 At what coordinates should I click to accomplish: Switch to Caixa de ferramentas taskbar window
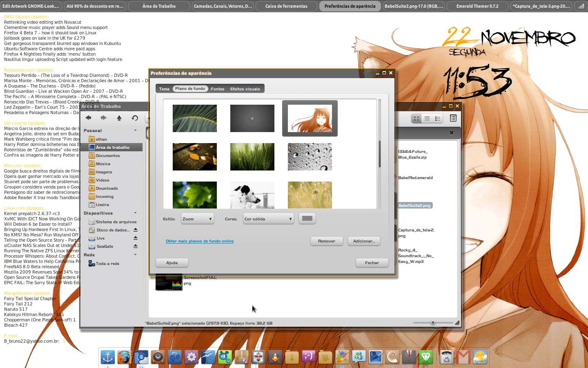(286, 6)
